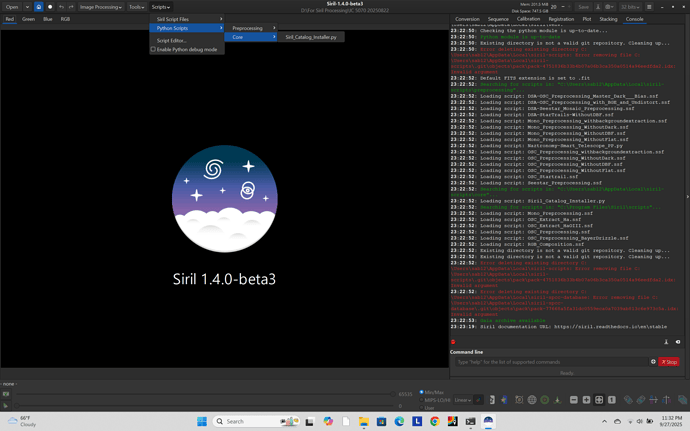
Task: Click the photometry target icon
Action: pyautogui.click(x=519, y=400)
